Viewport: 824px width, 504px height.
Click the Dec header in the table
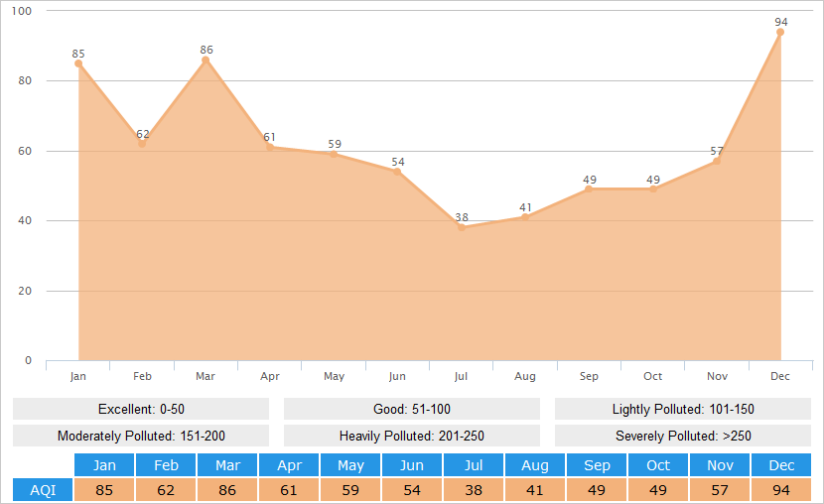[x=781, y=465]
